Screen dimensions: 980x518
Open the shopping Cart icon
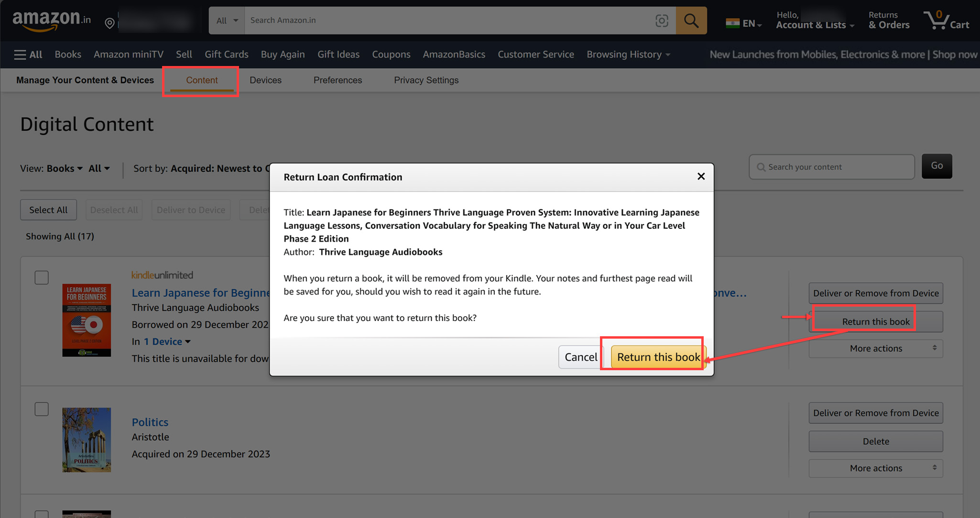click(x=947, y=21)
